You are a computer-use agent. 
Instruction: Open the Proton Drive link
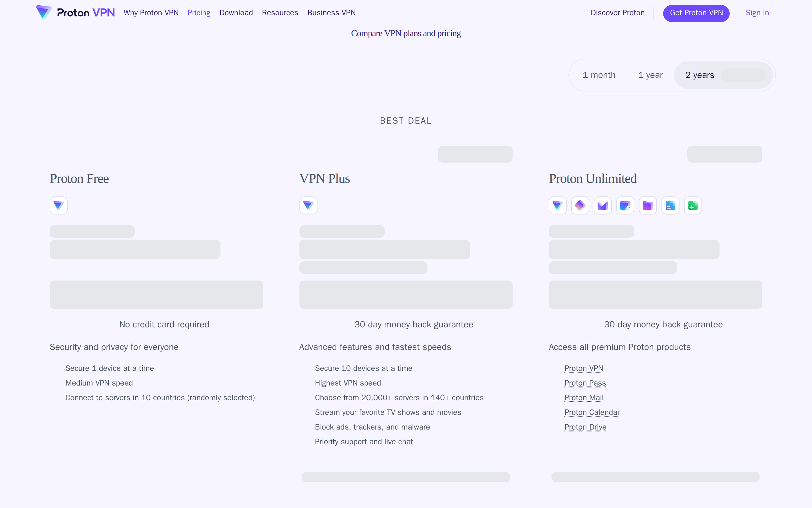(x=585, y=427)
